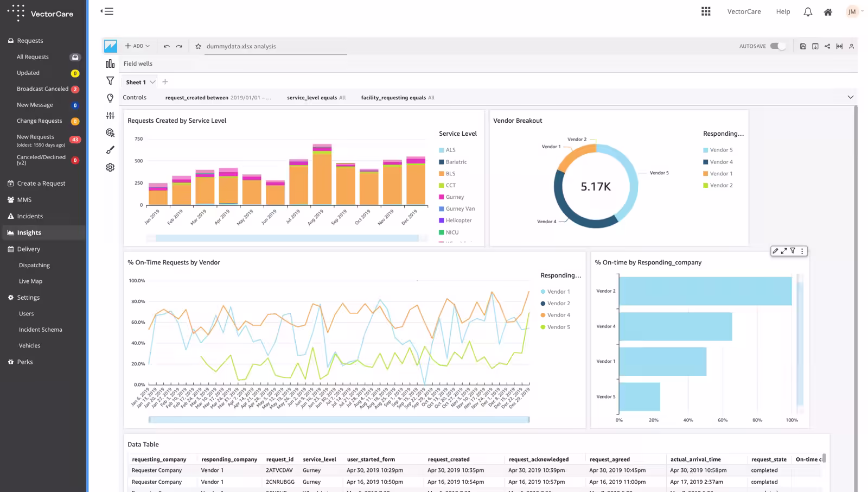Open the Sheet 1 tab dropdown
This screenshot has width=868, height=492.
(x=152, y=82)
